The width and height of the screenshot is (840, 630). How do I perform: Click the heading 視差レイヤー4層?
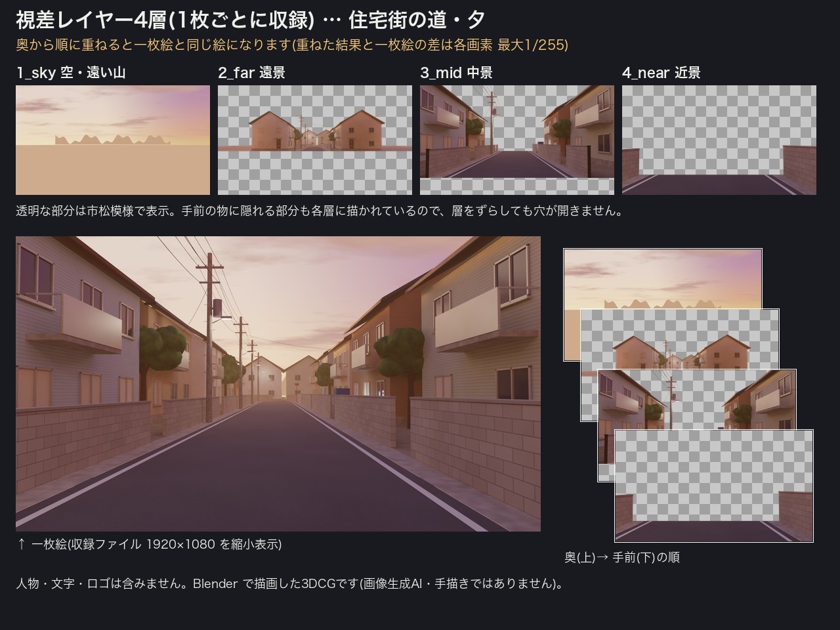[251, 20]
